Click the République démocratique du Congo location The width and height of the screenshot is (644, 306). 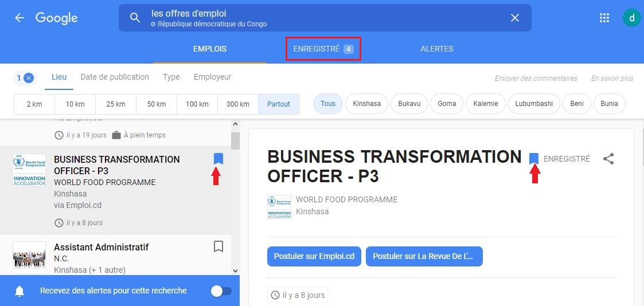[x=212, y=24]
